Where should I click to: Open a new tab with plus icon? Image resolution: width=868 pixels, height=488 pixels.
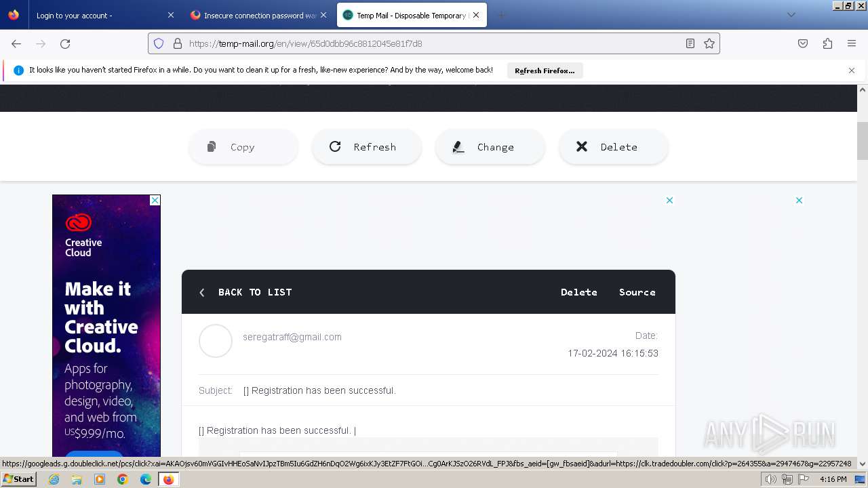click(x=501, y=15)
